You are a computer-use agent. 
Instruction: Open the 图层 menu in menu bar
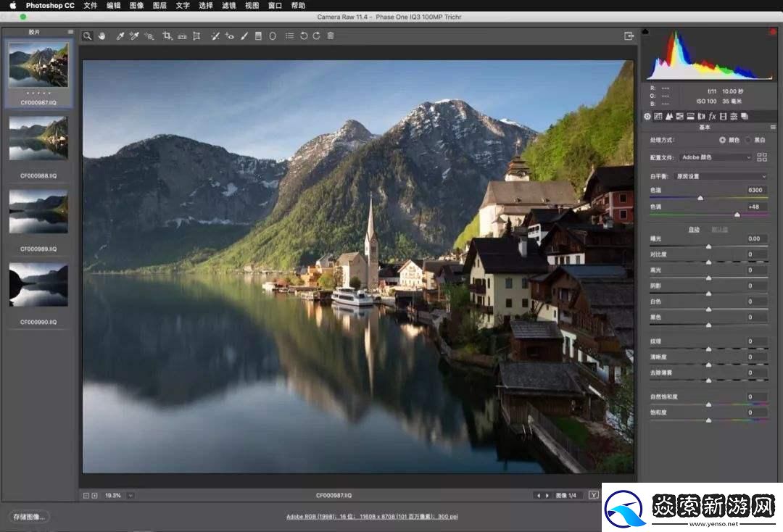pos(159,5)
